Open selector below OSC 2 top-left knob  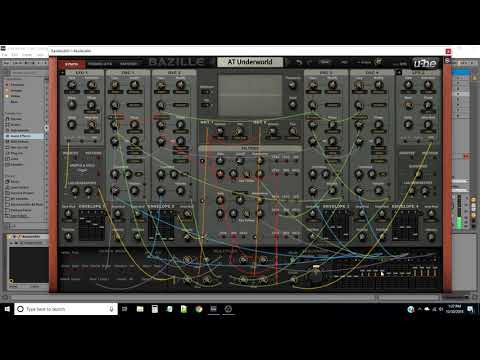(x=161, y=92)
